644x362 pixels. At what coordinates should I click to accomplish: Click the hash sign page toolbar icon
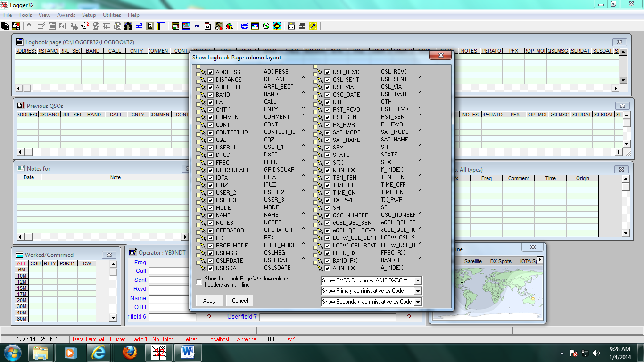tap(208, 26)
